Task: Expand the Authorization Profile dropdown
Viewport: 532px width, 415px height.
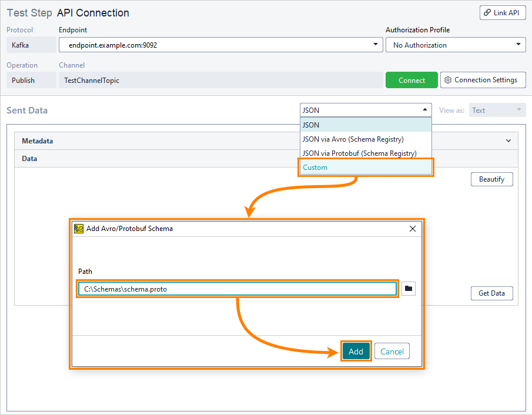Action: coord(518,45)
